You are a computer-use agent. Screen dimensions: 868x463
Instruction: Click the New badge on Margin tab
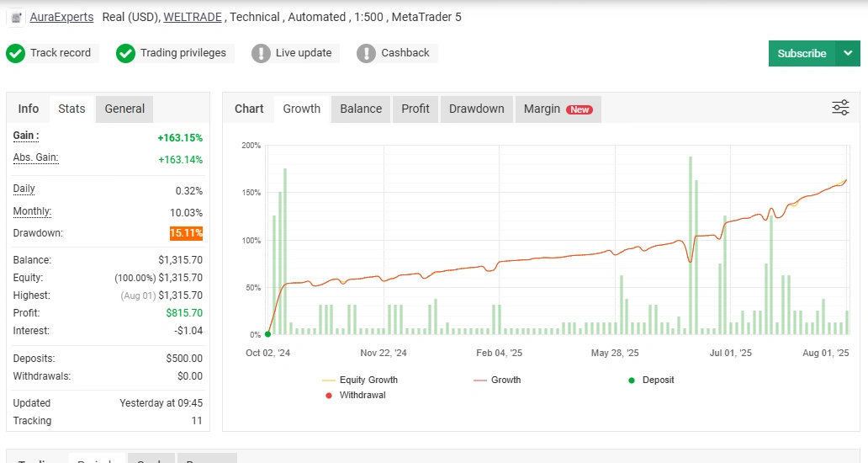pyautogui.click(x=579, y=109)
